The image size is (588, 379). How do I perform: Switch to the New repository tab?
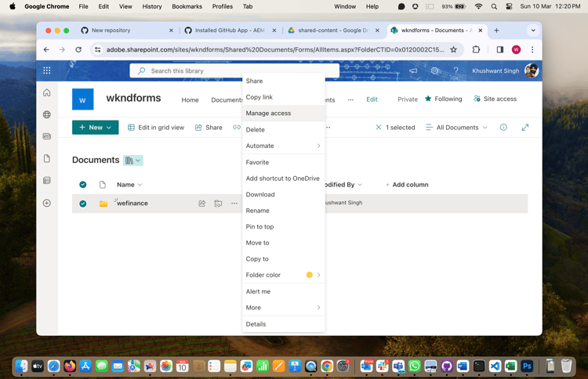[x=127, y=31]
